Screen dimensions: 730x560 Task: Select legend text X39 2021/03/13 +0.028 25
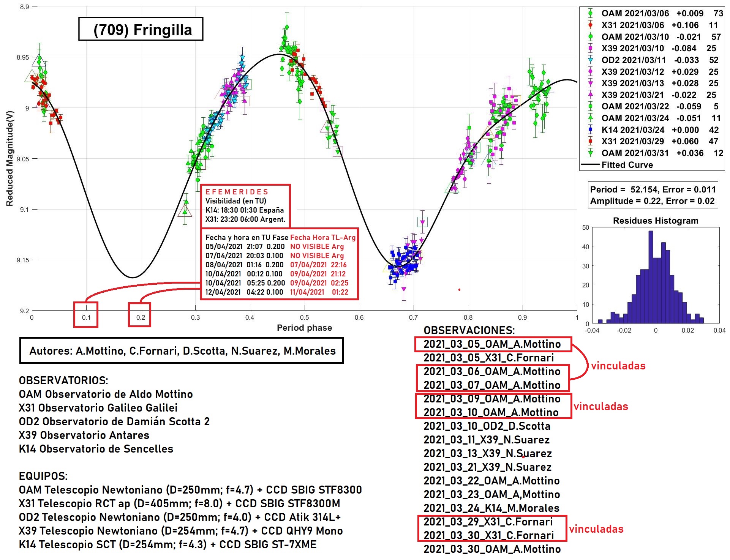click(x=659, y=83)
